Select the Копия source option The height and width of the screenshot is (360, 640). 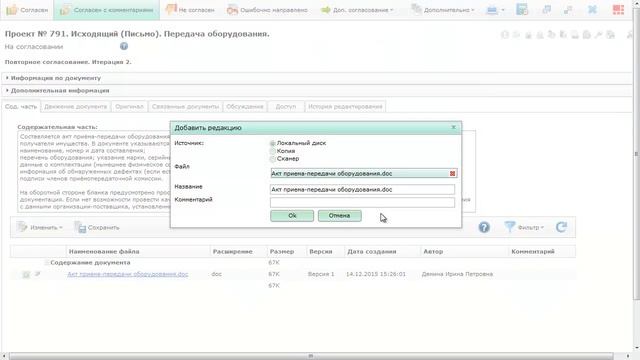[273, 151]
